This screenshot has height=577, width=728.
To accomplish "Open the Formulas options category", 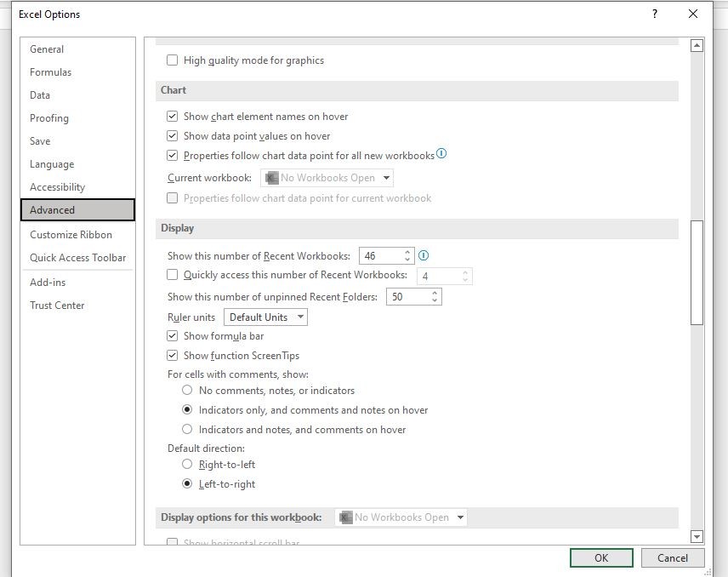I will point(78,72).
